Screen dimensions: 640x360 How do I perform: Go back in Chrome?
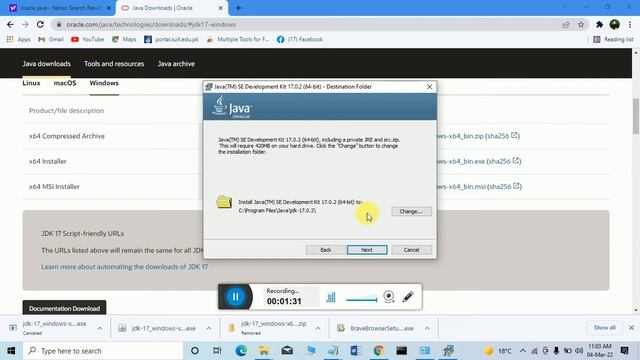click(x=10, y=24)
